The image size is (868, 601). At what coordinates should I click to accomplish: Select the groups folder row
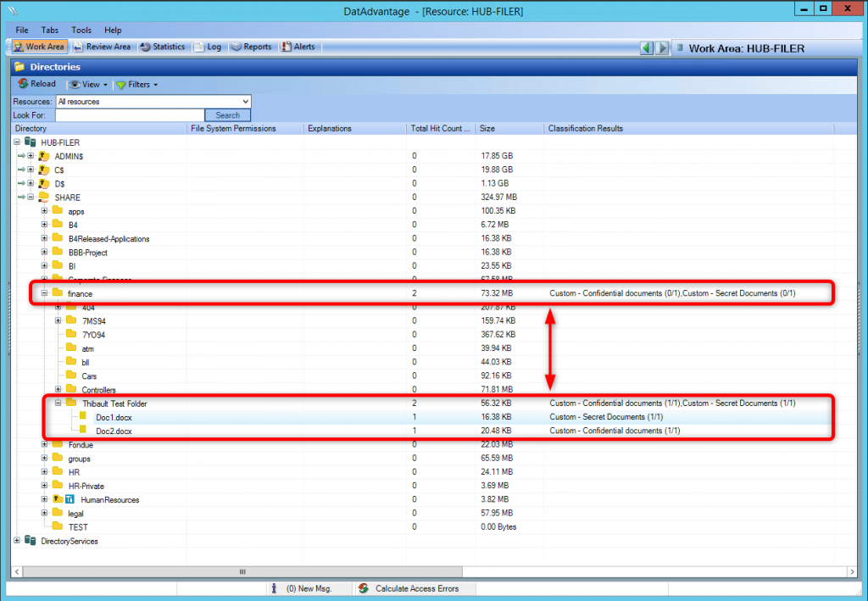pyautogui.click(x=422, y=459)
